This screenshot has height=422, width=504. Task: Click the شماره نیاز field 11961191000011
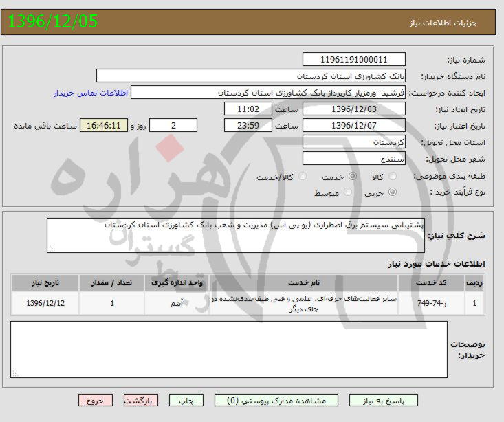354,60
